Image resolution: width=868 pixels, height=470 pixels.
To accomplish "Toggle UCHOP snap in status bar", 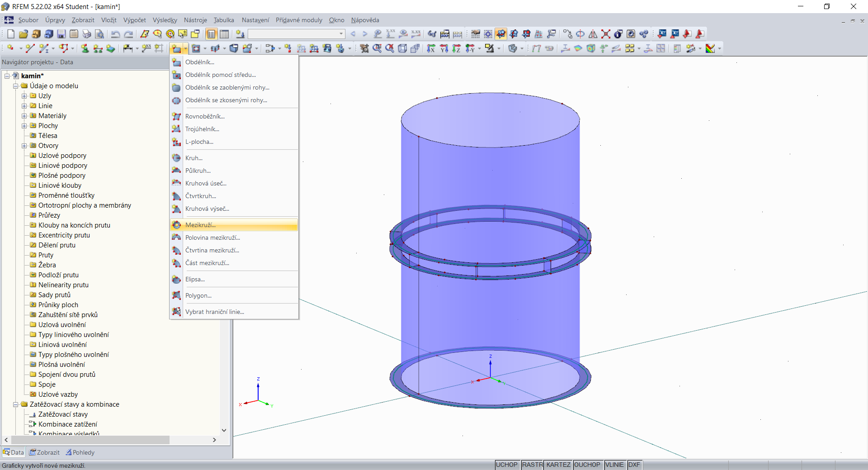I will coord(507,465).
